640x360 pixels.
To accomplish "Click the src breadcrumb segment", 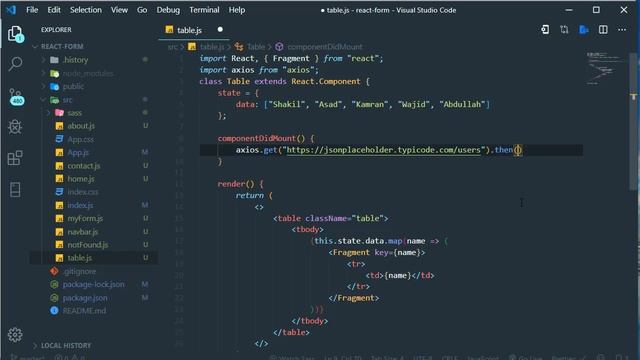I will [172, 47].
